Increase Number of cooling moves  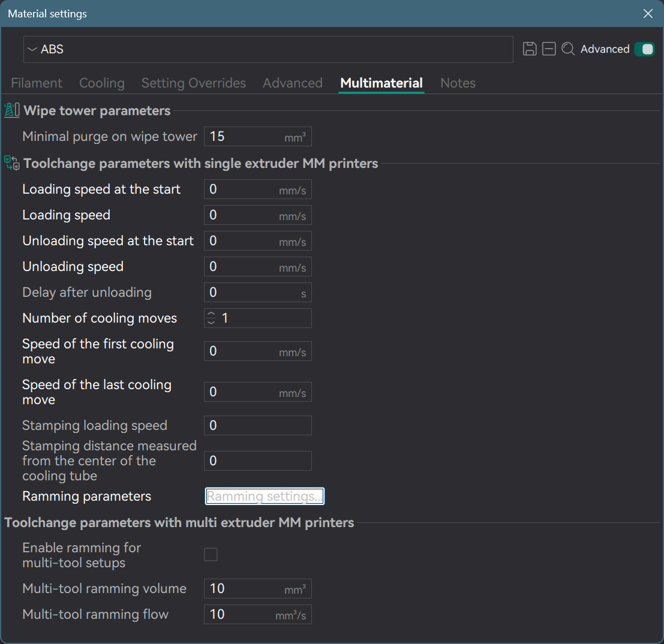(211, 314)
